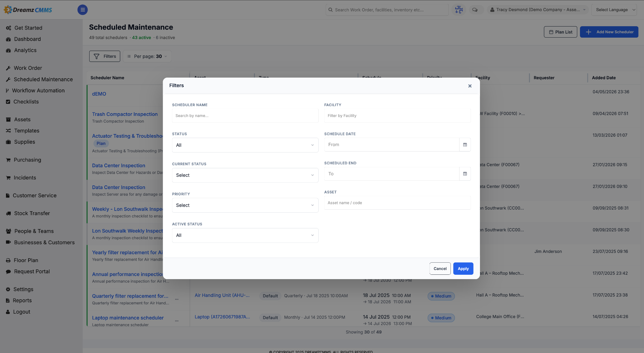The width and height of the screenshot is (644, 353).
Task: Open the Air Handling Unit asset link
Action: (222, 295)
